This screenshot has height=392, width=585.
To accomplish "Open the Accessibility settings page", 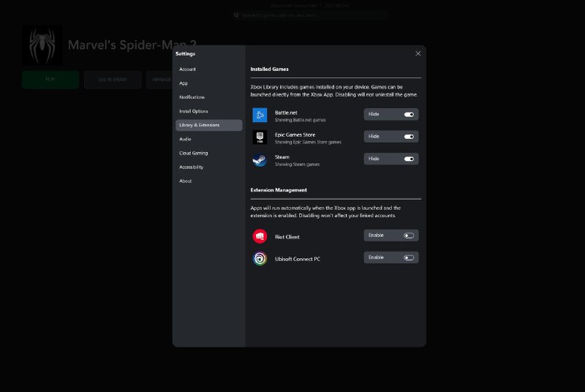I will [x=192, y=167].
